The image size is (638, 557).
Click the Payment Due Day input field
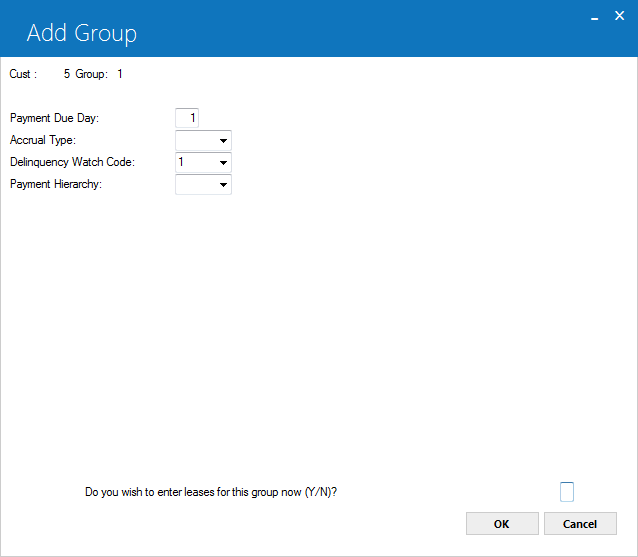(x=187, y=118)
